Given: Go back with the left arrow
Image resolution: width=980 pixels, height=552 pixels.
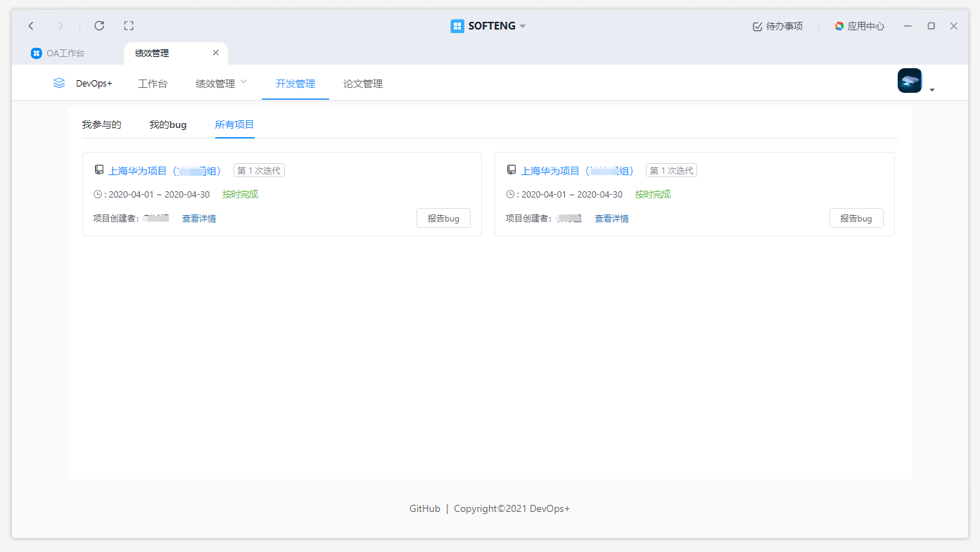Looking at the screenshot, I should (31, 26).
